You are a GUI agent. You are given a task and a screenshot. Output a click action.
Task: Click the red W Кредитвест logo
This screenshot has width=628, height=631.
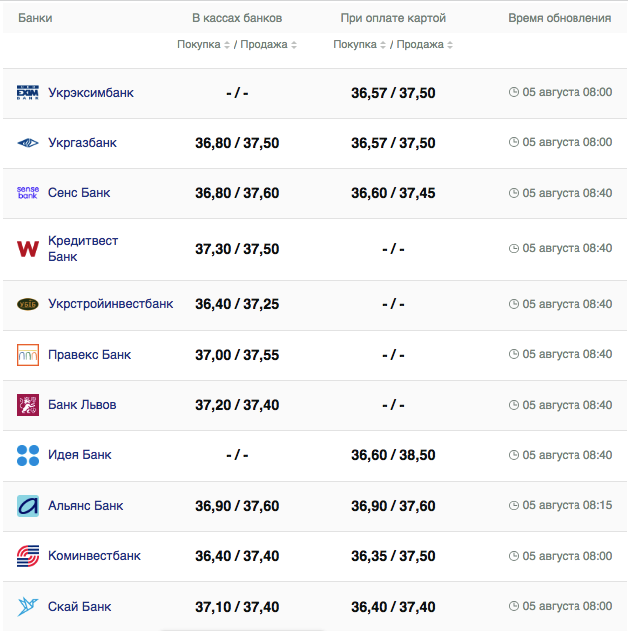pyautogui.click(x=28, y=249)
